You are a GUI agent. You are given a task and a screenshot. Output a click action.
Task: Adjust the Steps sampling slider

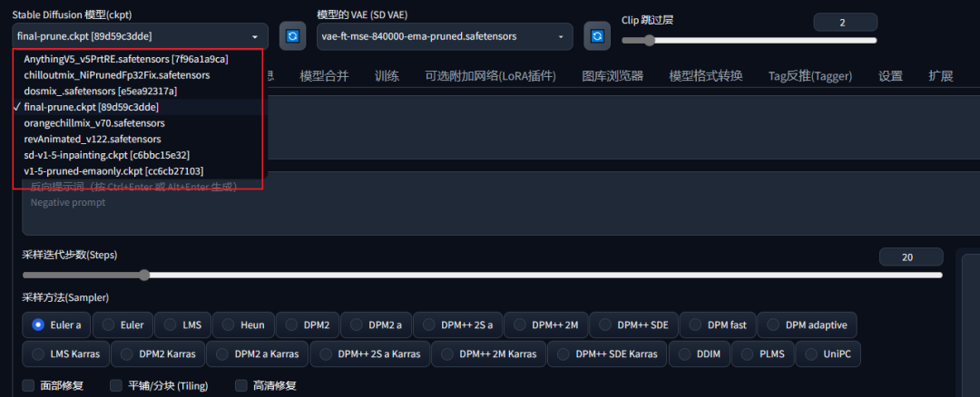[x=483, y=276]
